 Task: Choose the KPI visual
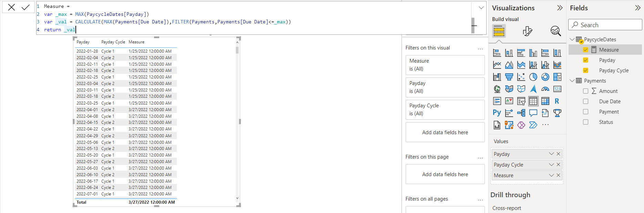509,101
